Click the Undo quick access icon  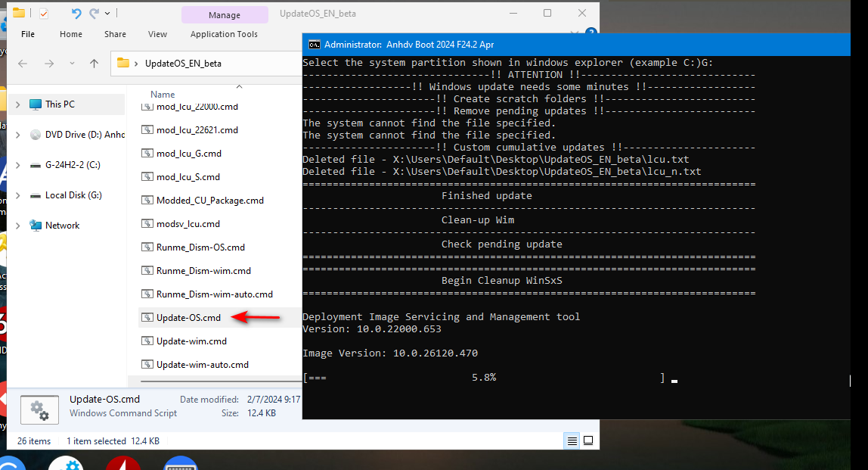(76, 14)
